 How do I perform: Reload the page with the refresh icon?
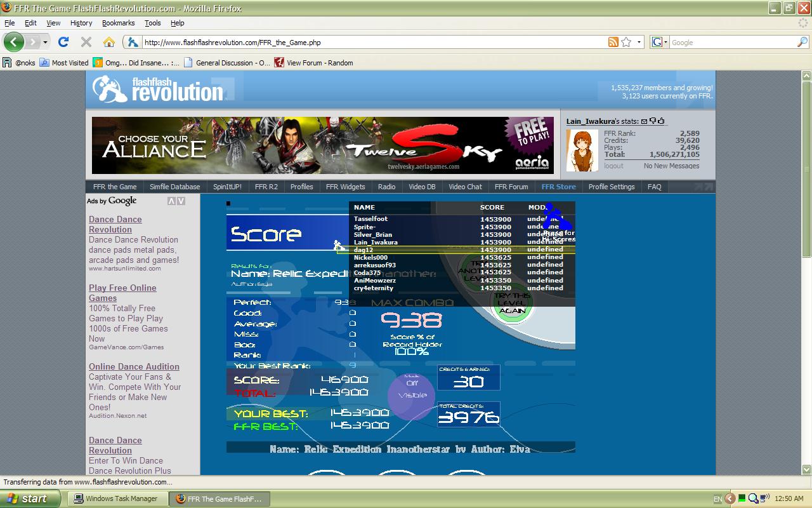(x=63, y=42)
